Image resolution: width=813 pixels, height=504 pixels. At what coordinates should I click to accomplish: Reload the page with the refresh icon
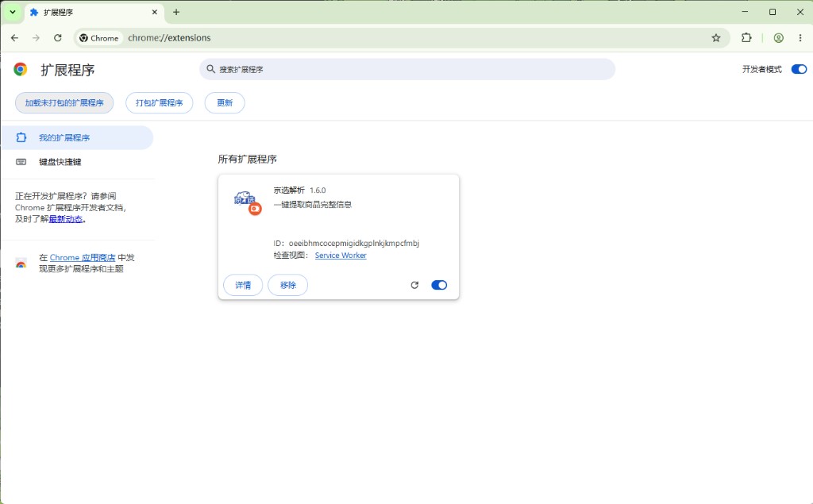(x=57, y=38)
